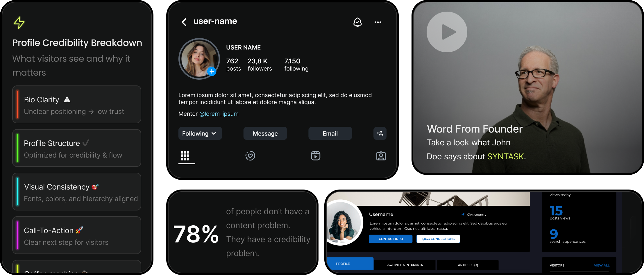The width and height of the screenshot is (644, 275).
Task: Open the 1,043 CONNECTIONS button
Action: point(438,239)
